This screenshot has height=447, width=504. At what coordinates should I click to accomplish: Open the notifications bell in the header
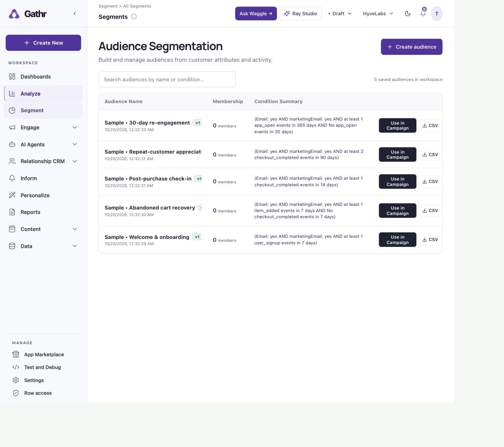click(x=423, y=13)
